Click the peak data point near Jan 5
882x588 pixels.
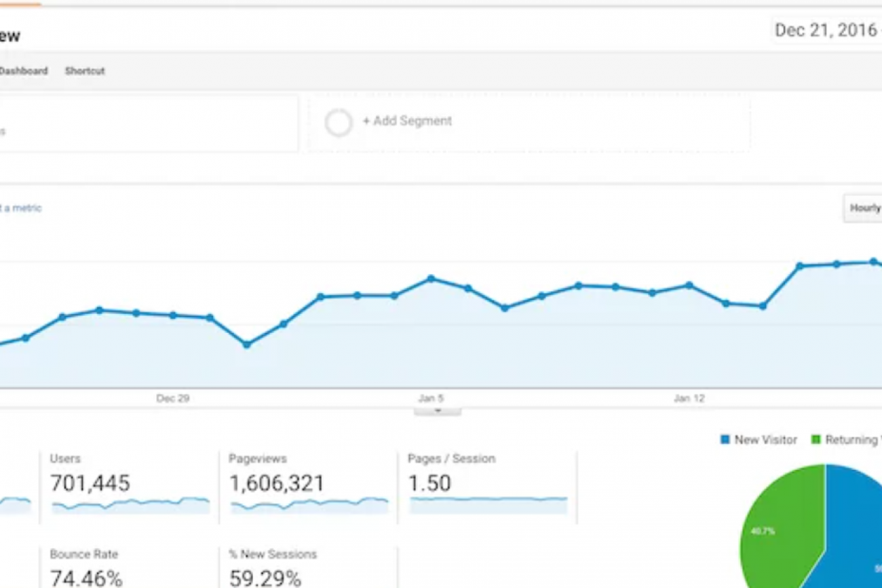click(x=431, y=279)
